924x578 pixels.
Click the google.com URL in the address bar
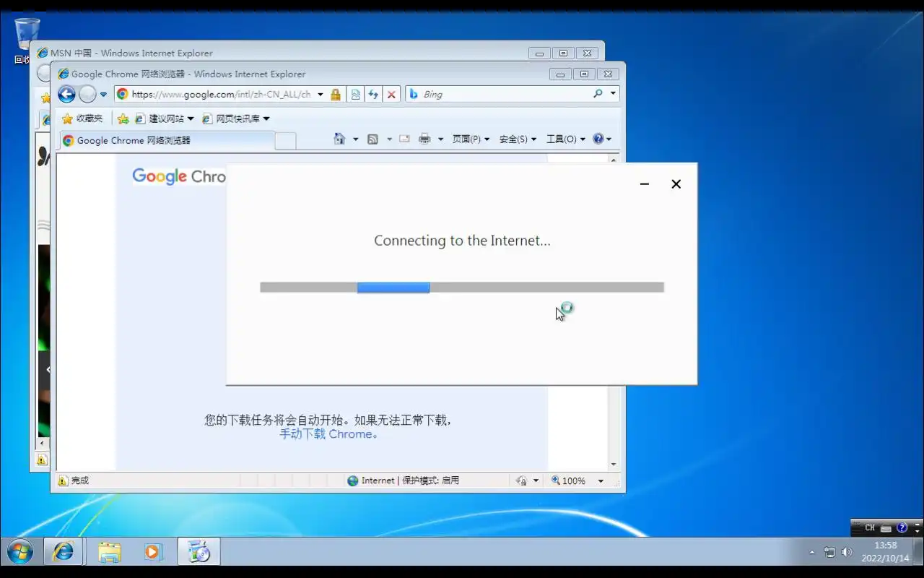pyautogui.click(x=221, y=94)
